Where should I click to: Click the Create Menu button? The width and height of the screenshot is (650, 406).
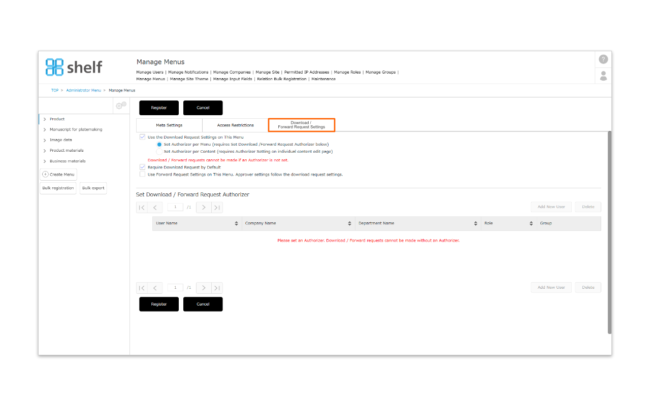tap(59, 174)
